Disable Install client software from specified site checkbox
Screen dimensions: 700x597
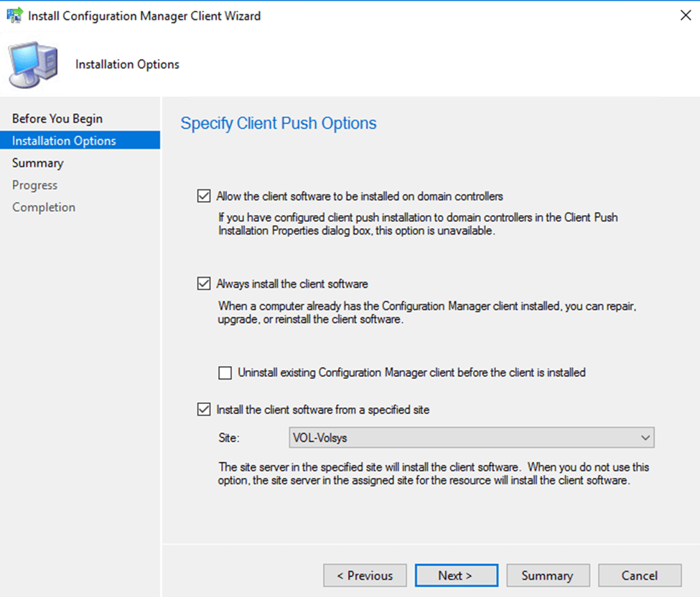coord(203,410)
